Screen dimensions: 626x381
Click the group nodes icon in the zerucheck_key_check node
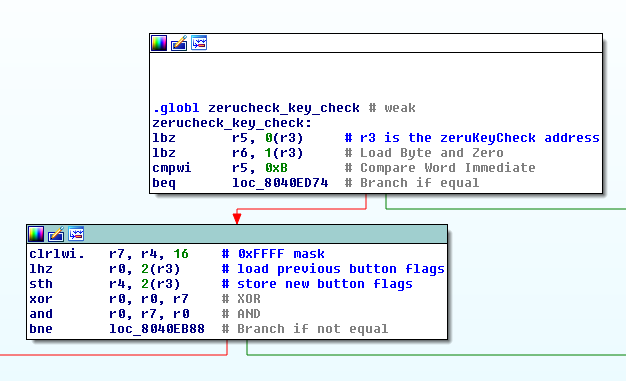click(x=199, y=43)
